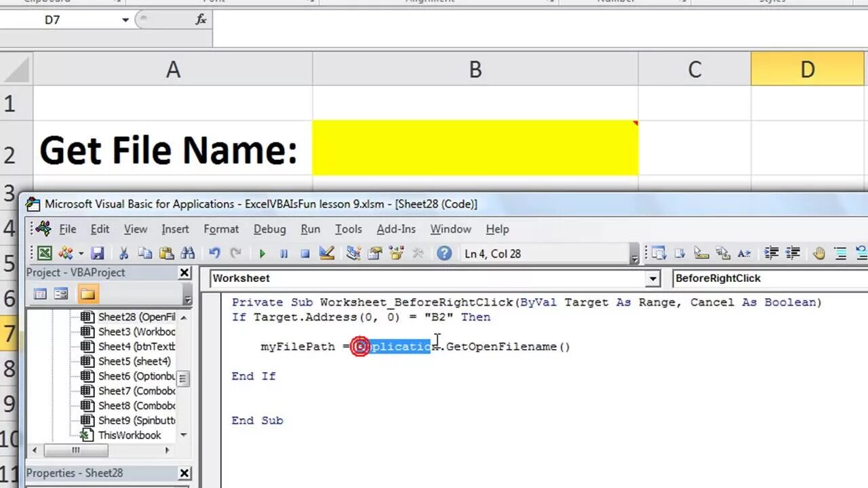
Task: Click the Parameter Info icon
Action: [x=723, y=253]
